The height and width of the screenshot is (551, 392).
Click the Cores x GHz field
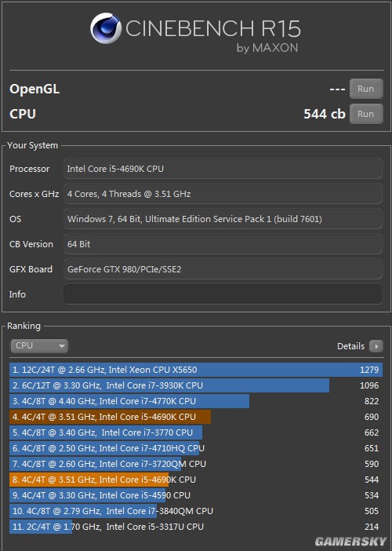[x=223, y=194]
